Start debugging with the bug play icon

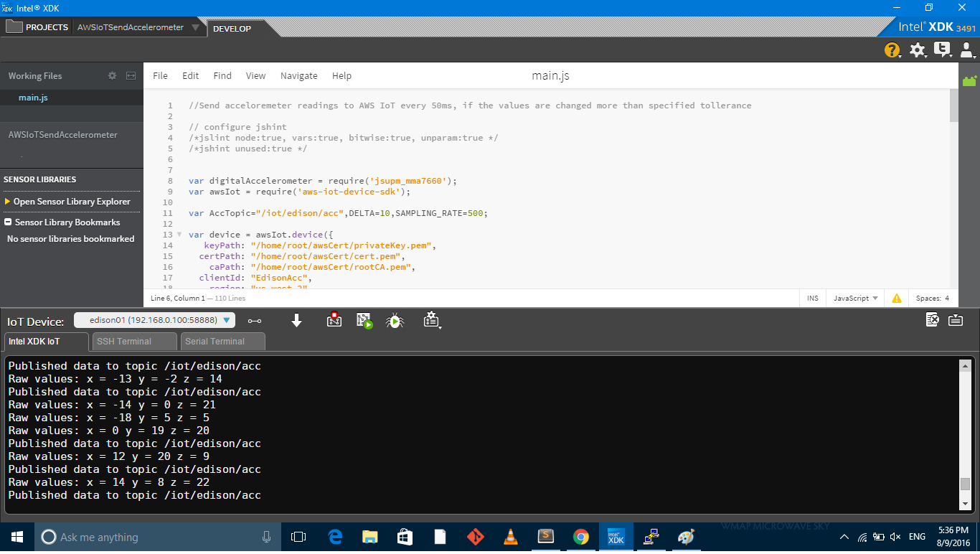point(395,320)
